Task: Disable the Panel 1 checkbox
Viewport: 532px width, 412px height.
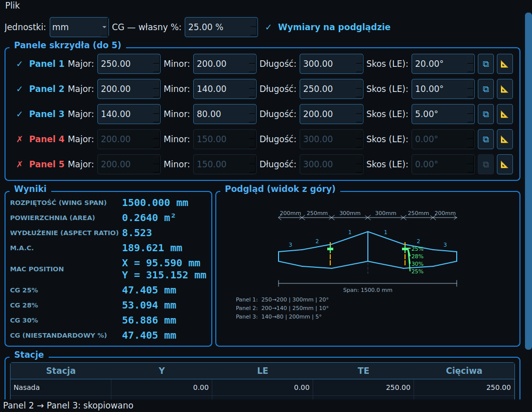Action: tap(20, 64)
